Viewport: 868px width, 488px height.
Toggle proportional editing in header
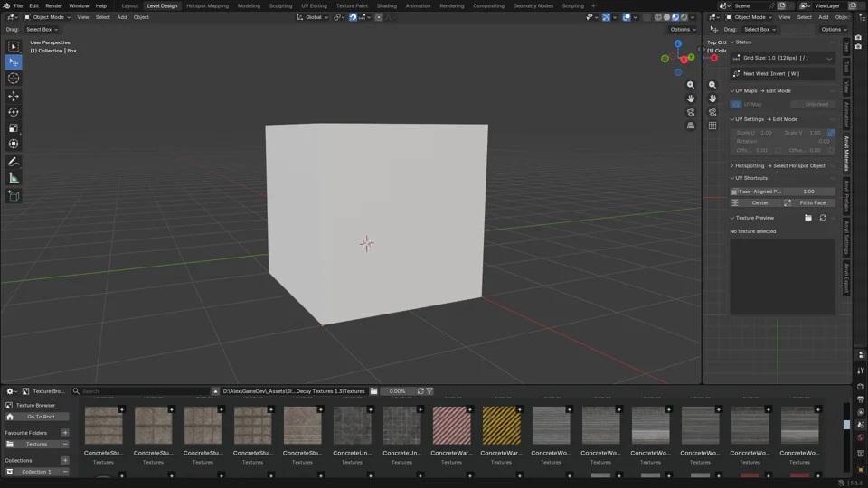[379, 17]
